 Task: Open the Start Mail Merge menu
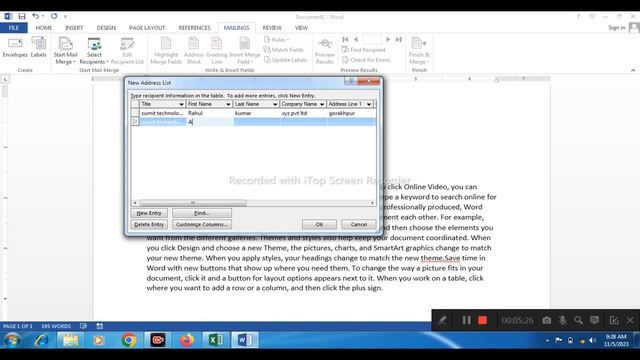(x=65, y=51)
